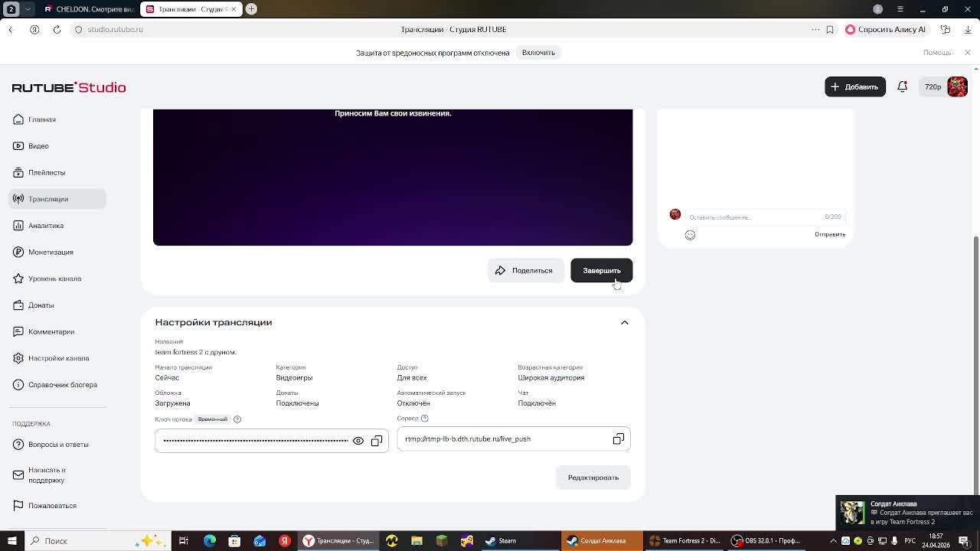Open the channel avatar menu
Viewport: 980px width, 551px height.
click(957, 86)
